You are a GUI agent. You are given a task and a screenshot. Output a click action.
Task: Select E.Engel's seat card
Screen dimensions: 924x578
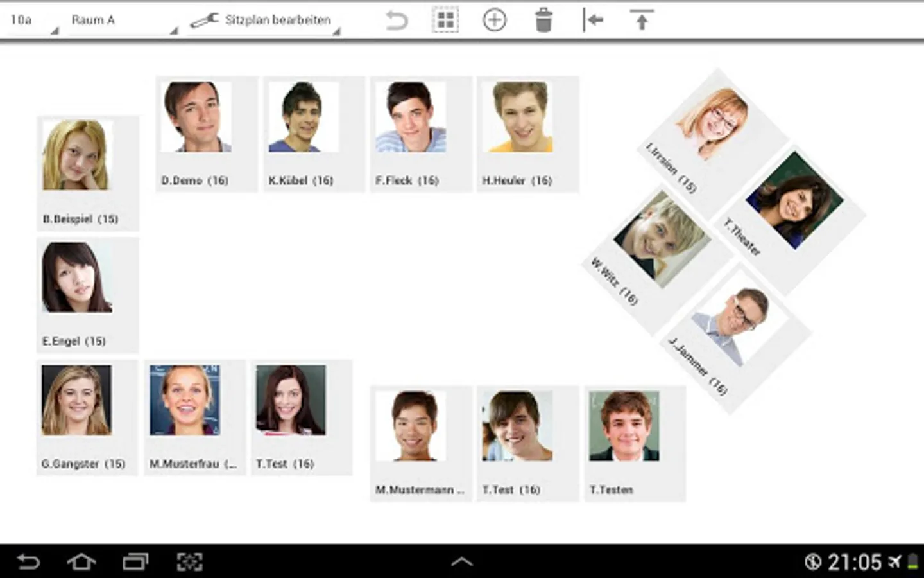click(88, 295)
